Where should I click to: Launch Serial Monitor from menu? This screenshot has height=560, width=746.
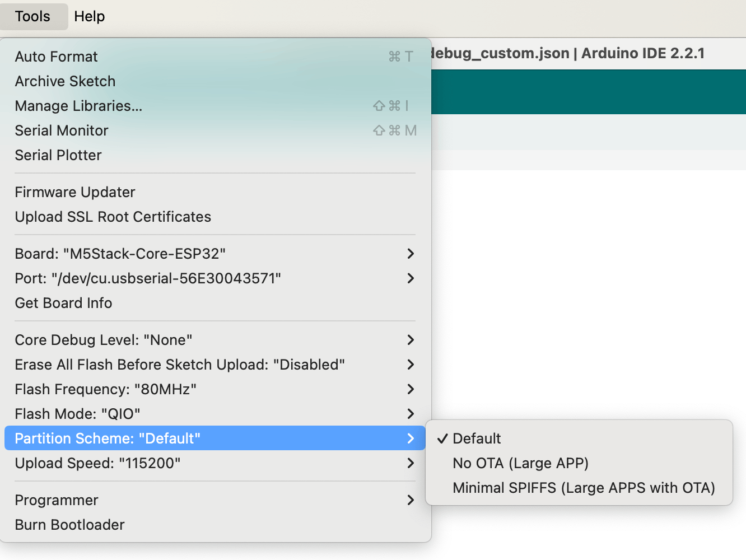coord(215,130)
